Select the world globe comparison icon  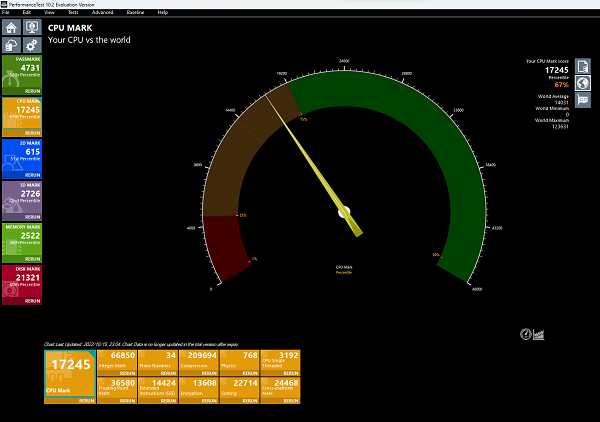pos(583,83)
